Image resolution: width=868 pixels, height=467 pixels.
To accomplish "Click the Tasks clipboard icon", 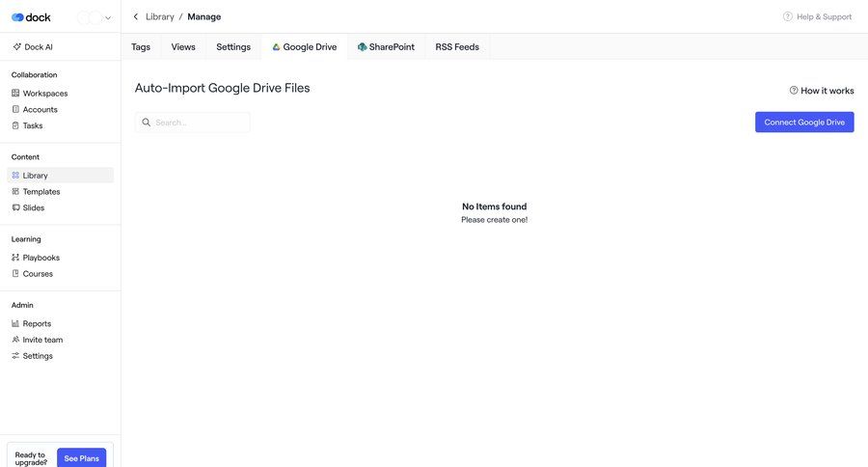I will [15, 125].
